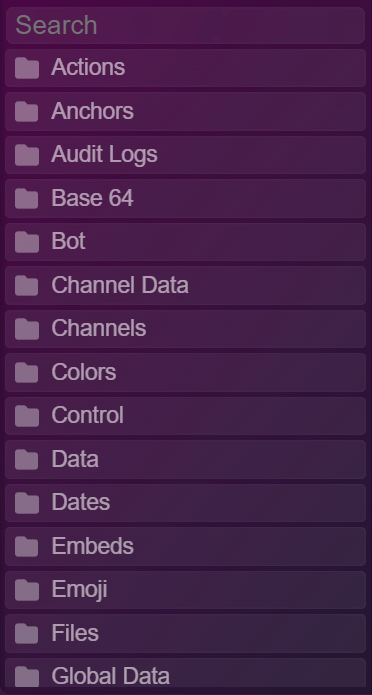Open the Bot category label
Viewport: 372px width, 695px height.
pyautogui.click(x=68, y=241)
